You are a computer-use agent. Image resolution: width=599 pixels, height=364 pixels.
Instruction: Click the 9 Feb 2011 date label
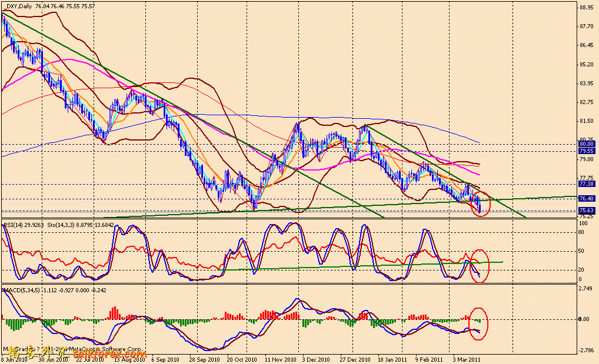[x=430, y=360]
